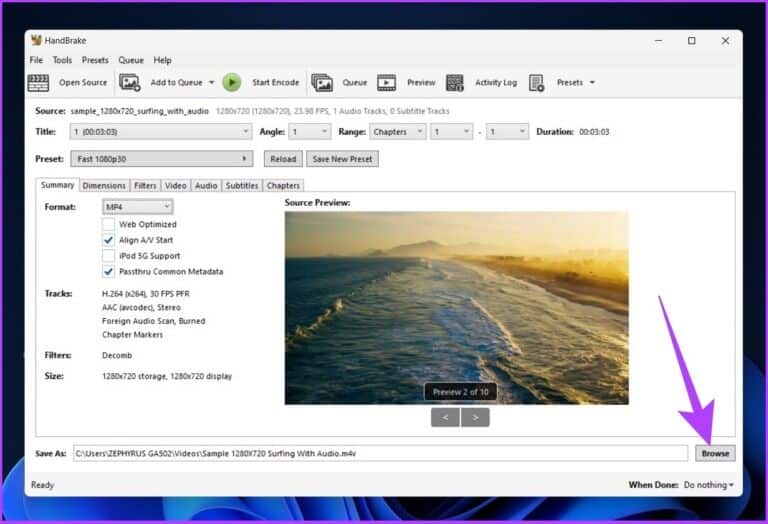Switch to the Subtitles tab
Viewport: 768px width, 524px height.
click(x=242, y=186)
